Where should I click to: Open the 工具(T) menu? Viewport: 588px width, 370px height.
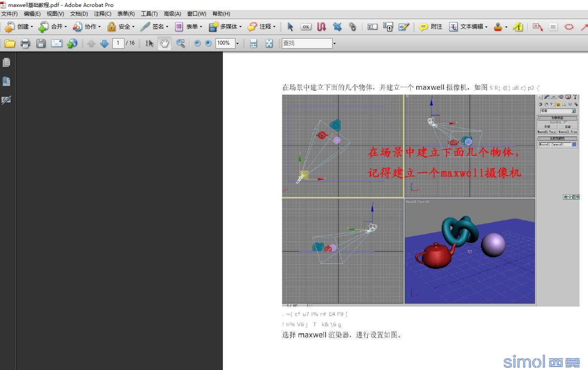(x=149, y=14)
